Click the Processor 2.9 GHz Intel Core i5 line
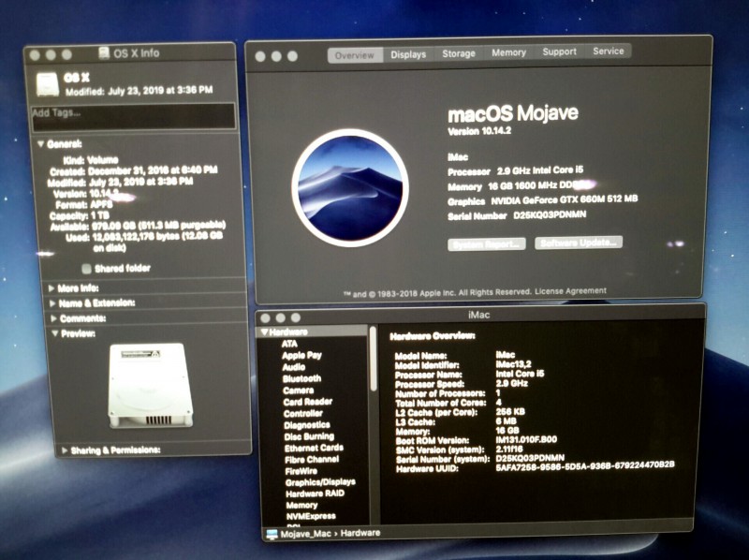The height and width of the screenshot is (560, 749). tap(516, 170)
